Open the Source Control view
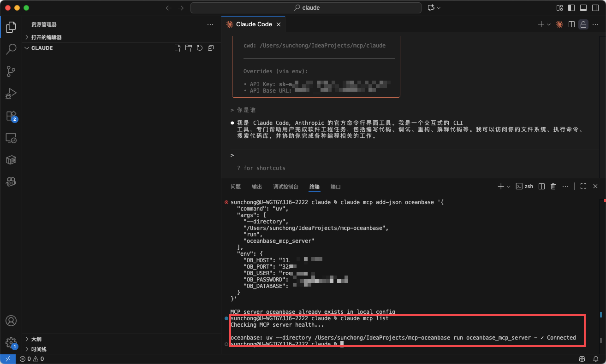606x364 pixels. click(11, 71)
